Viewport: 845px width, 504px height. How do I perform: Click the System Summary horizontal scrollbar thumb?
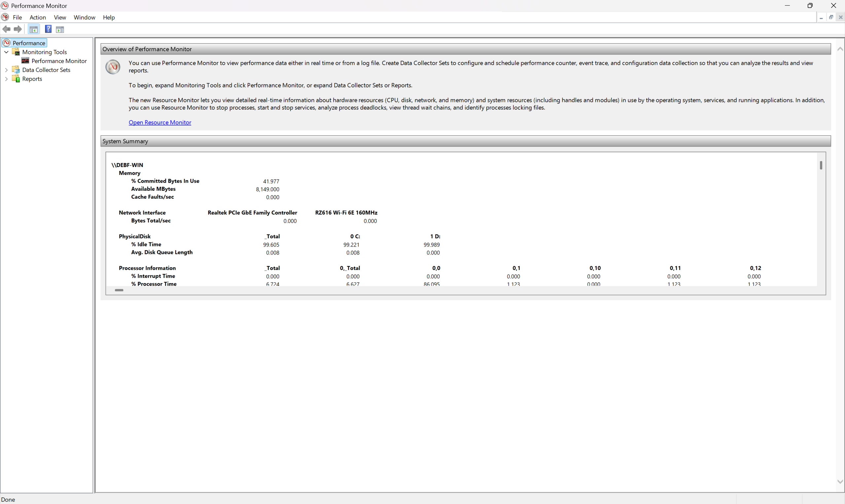[x=119, y=290]
